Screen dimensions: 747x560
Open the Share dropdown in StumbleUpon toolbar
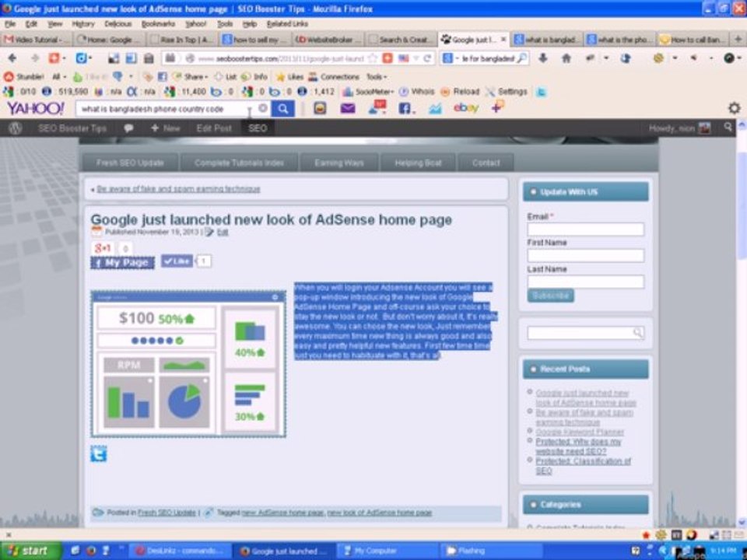tap(191, 77)
